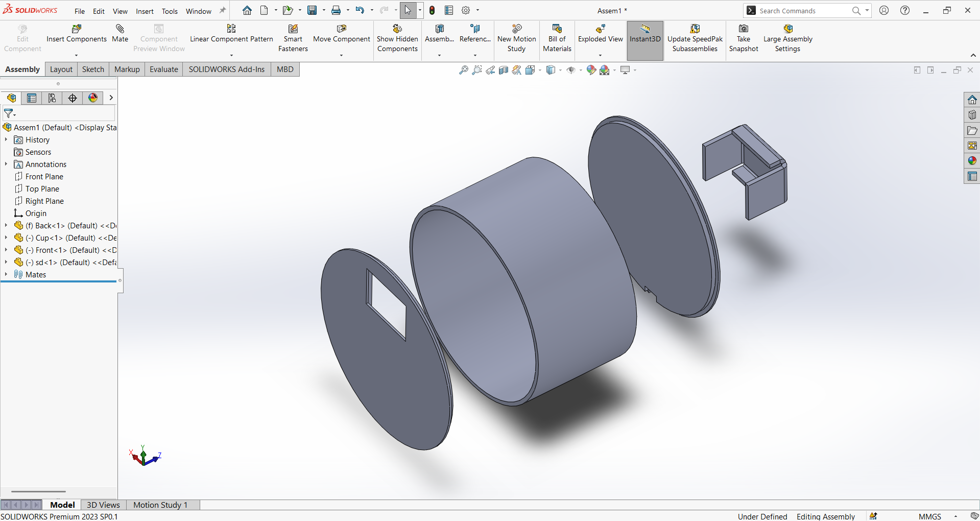Open FeatureManager Design Tree tab
The width and height of the screenshot is (980, 521).
11,98
